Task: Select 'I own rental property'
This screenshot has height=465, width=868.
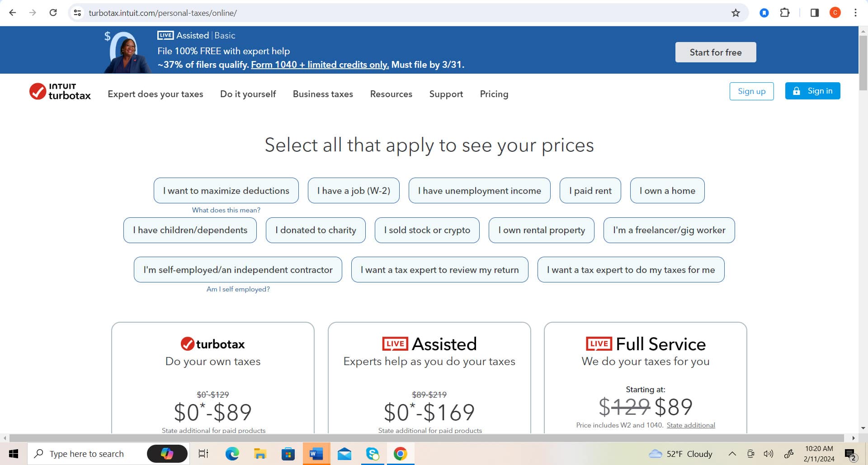Action: [x=542, y=230]
